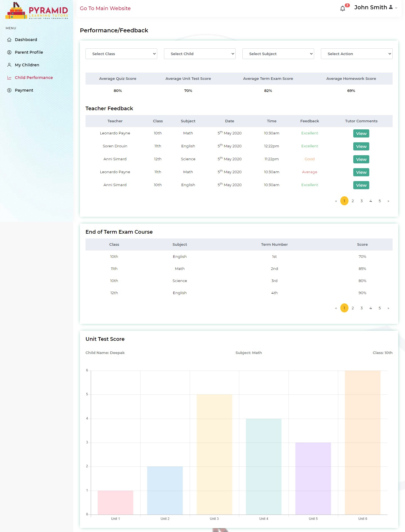View tutor comments for Leonardo Payne 11th Math
The width and height of the screenshot is (405, 532).
tap(361, 172)
